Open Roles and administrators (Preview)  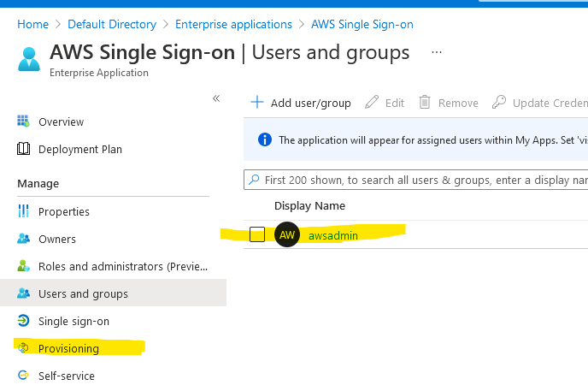[x=123, y=266]
